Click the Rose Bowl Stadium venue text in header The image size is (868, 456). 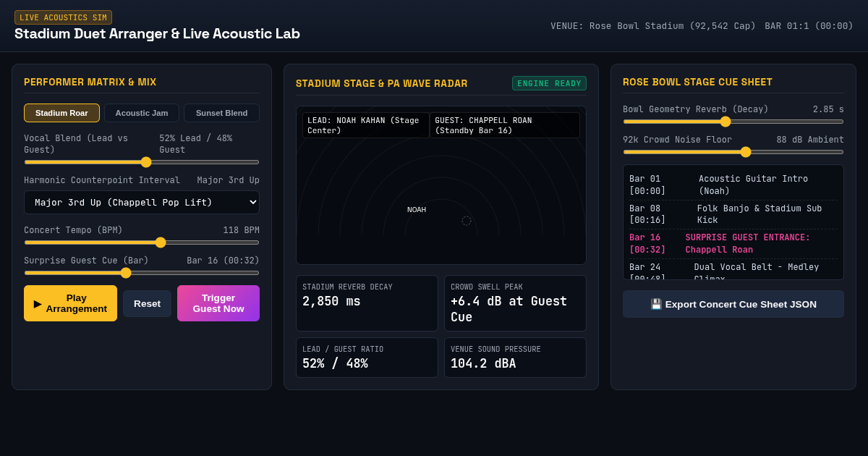click(653, 26)
